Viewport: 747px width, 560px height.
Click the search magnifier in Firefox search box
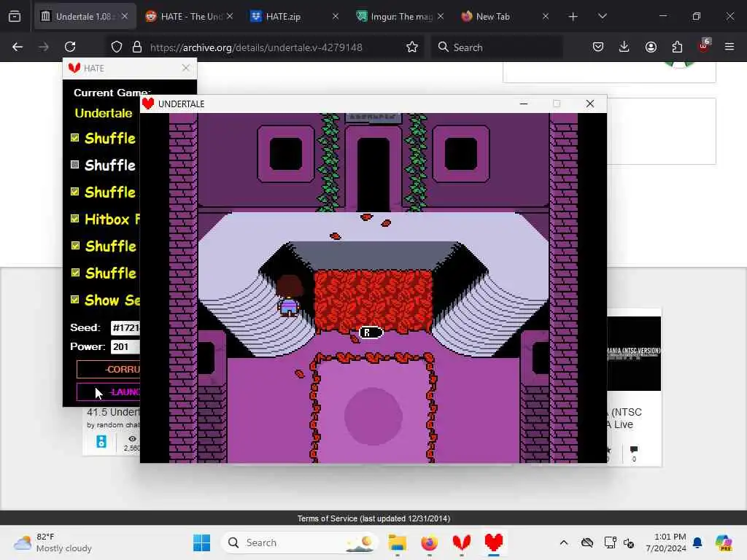click(x=443, y=47)
